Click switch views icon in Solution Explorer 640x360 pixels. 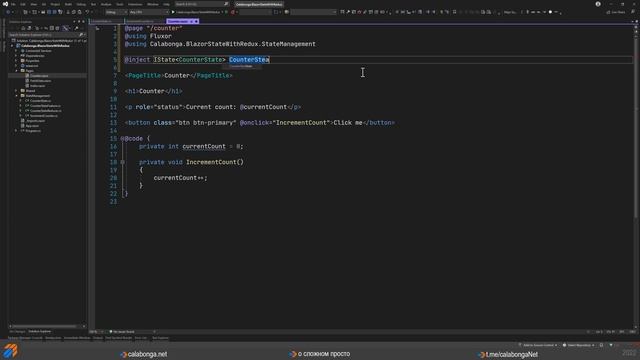(29, 28)
